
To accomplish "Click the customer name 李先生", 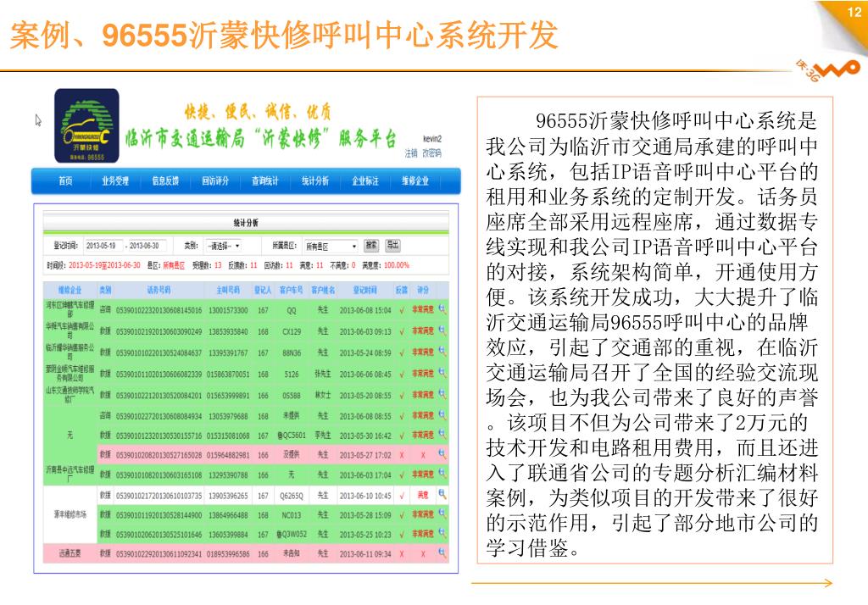I will pyautogui.click(x=323, y=436).
